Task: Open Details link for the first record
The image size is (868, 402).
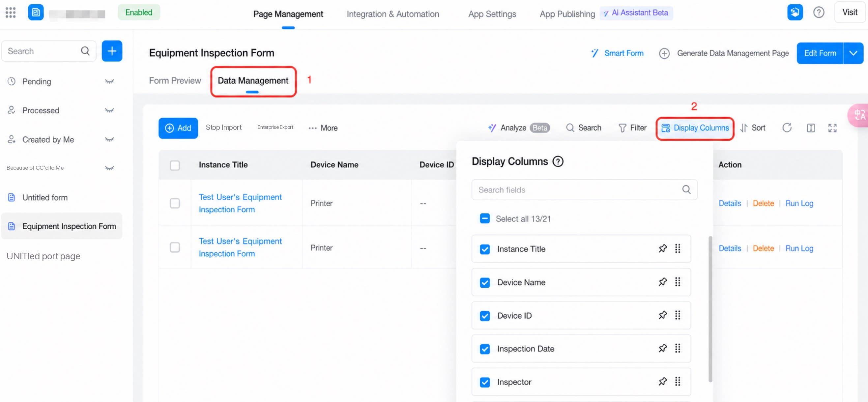Action: point(730,203)
